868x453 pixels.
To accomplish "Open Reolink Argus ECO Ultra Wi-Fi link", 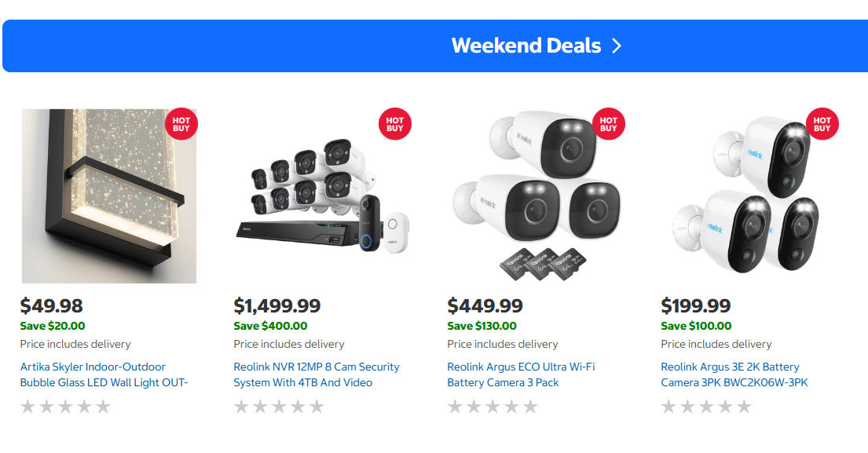I will (x=521, y=374).
